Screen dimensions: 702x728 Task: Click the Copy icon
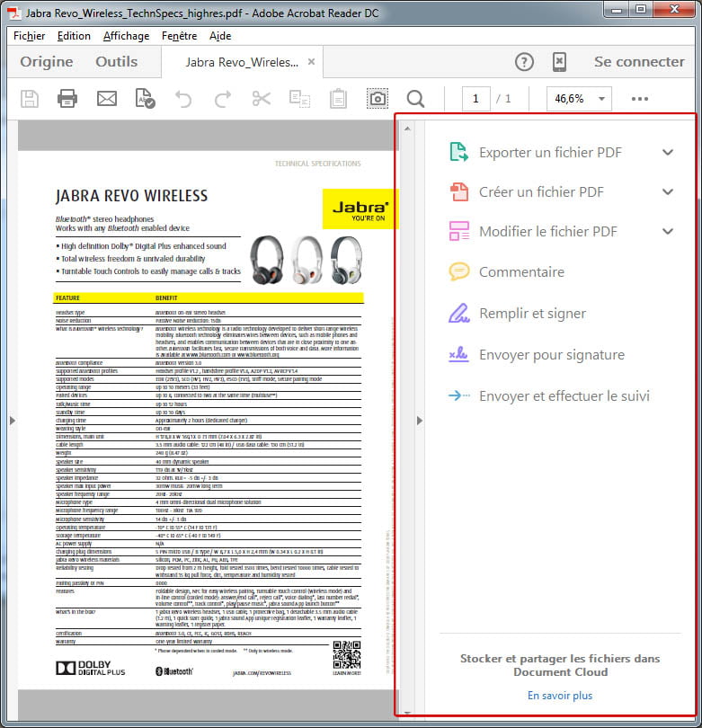click(299, 99)
